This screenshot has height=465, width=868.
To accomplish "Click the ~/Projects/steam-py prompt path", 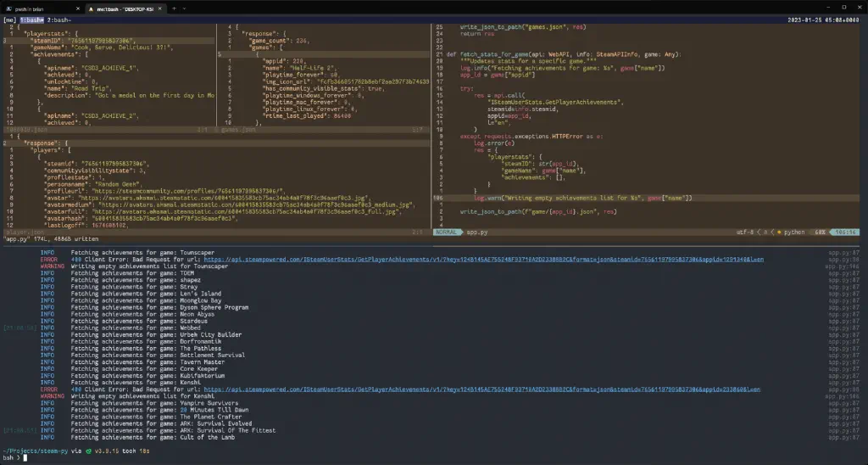I will pos(36,451).
